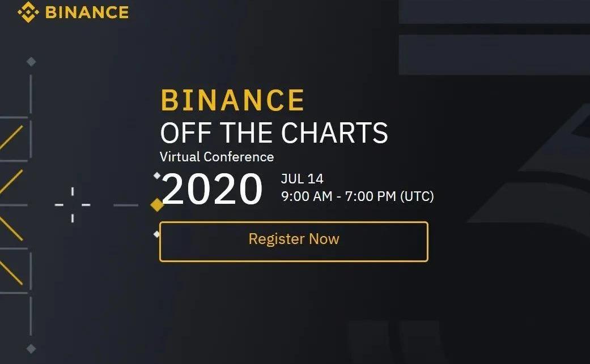Click the BINANCE wordmark in the header
This screenshot has width=590, height=364.
click(x=87, y=12)
